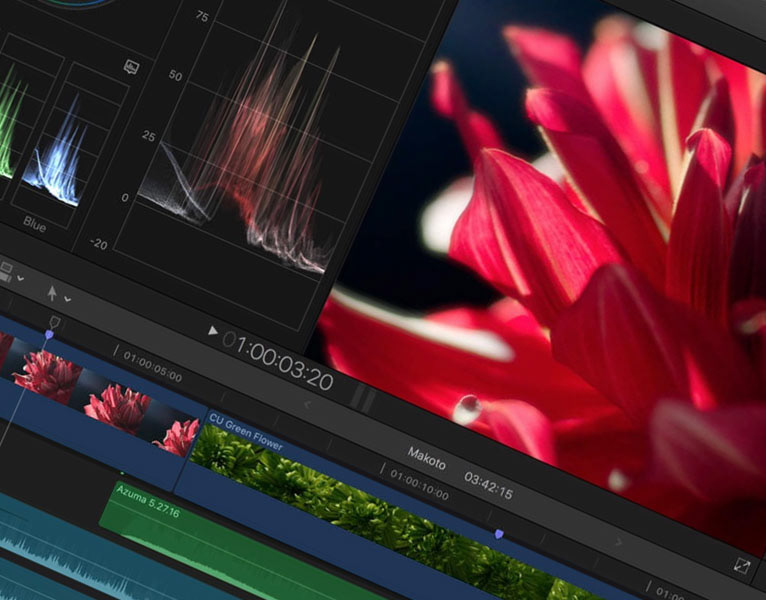Select the middle red flower clip thumbnail
This screenshot has height=600, width=766.
(x=117, y=408)
